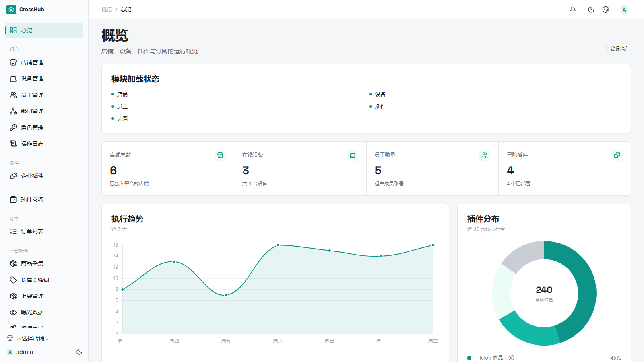Open 插件商城 menu item
The width and height of the screenshot is (644, 362).
coord(44,199)
